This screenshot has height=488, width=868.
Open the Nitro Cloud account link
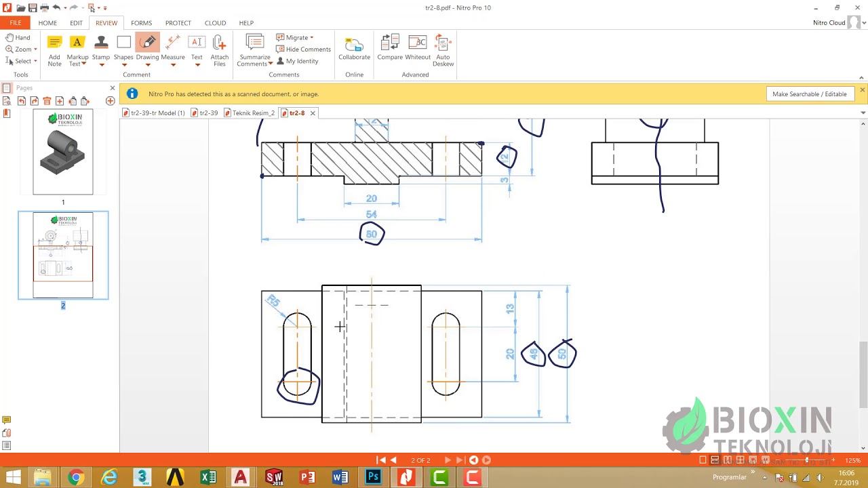point(829,23)
